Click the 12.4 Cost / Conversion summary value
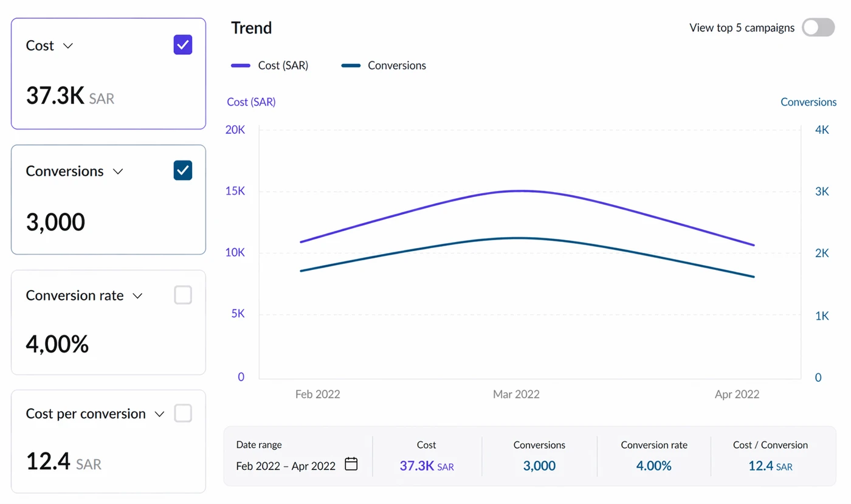 pos(760,466)
